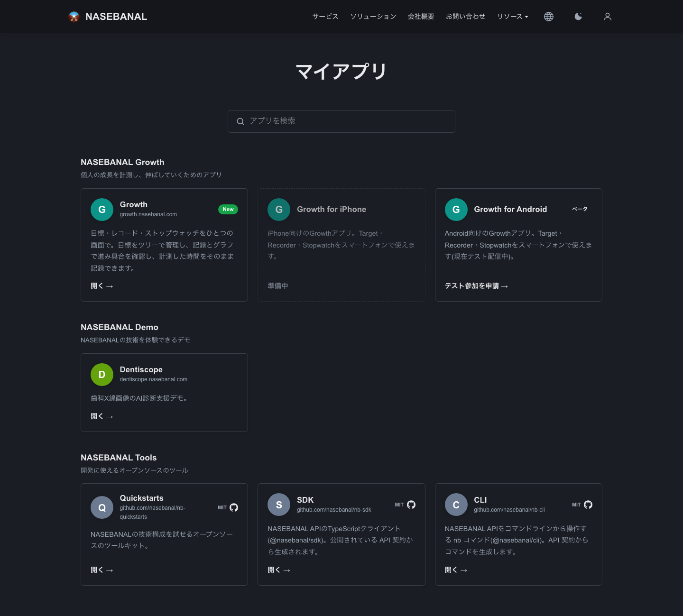Click the ベータ badge on Growth for Android
The width and height of the screenshot is (683, 616).
click(x=580, y=209)
